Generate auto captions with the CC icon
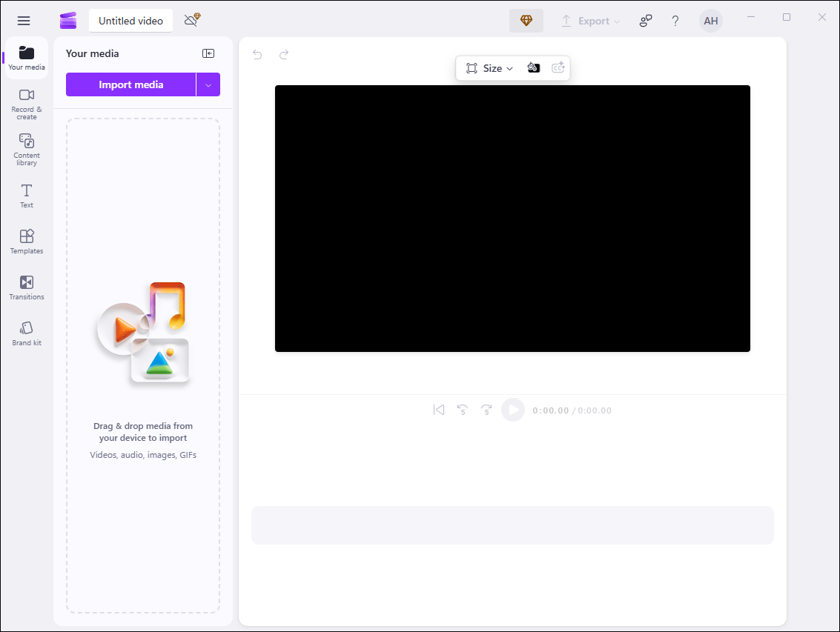 pos(558,67)
